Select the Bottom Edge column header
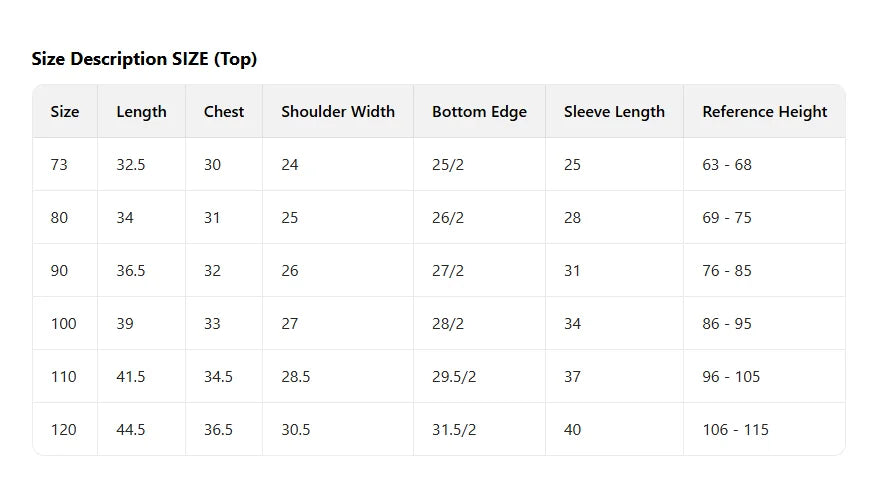 (479, 112)
